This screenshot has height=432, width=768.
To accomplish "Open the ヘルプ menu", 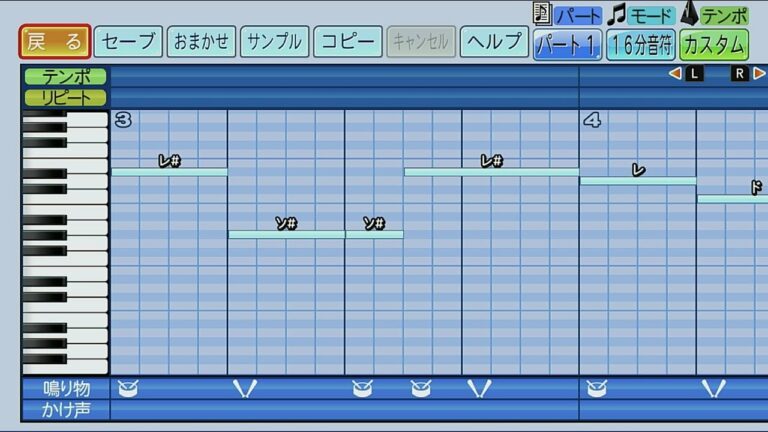I will tap(495, 42).
